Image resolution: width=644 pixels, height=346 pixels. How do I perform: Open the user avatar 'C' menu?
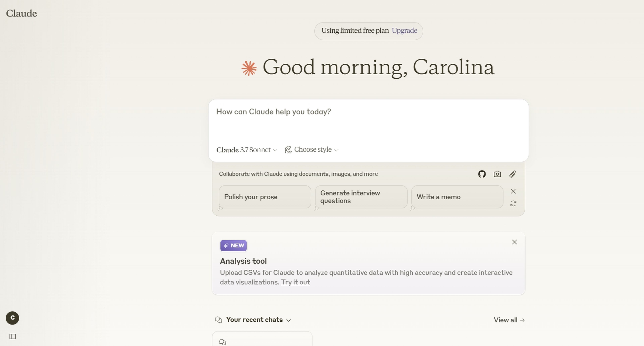tap(13, 318)
